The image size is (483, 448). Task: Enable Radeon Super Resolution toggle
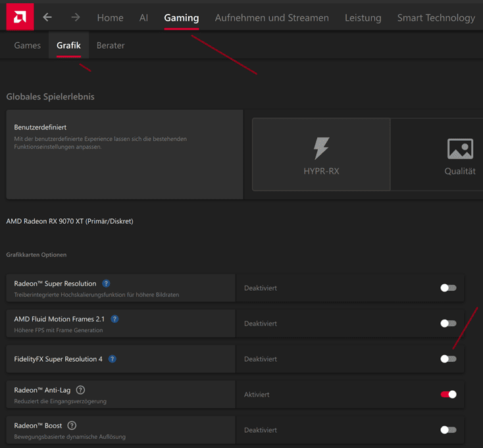tap(448, 288)
